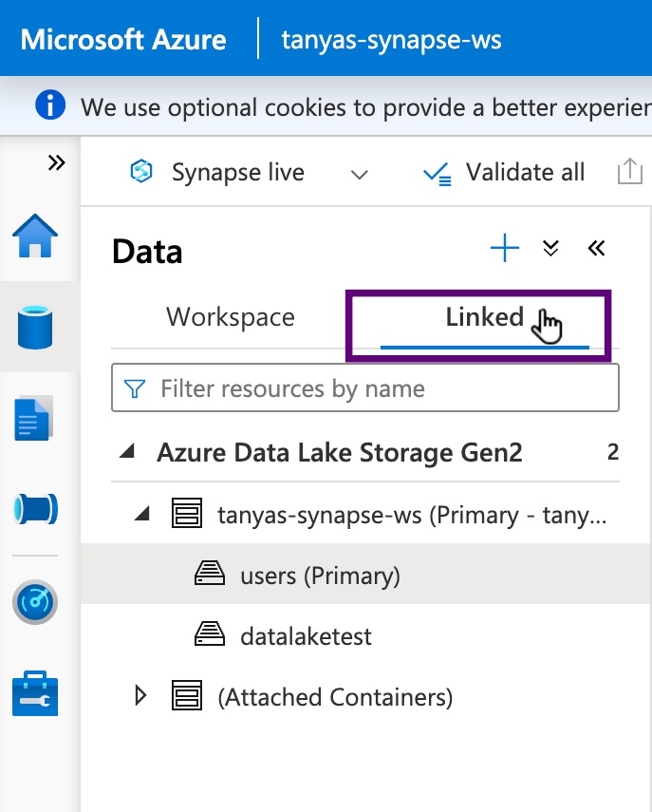652x812 pixels.
Task: Open the Data hub cylinder icon
Action: click(35, 327)
